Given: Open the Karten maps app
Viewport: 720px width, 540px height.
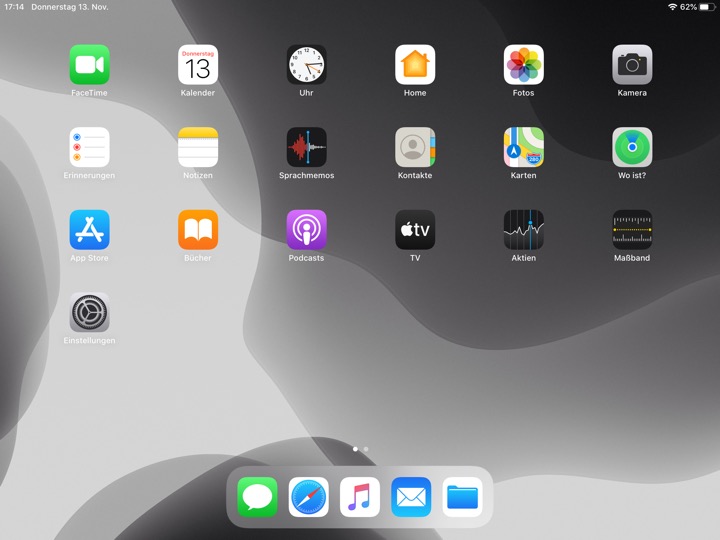Looking at the screenshot, I should (523, 147).
